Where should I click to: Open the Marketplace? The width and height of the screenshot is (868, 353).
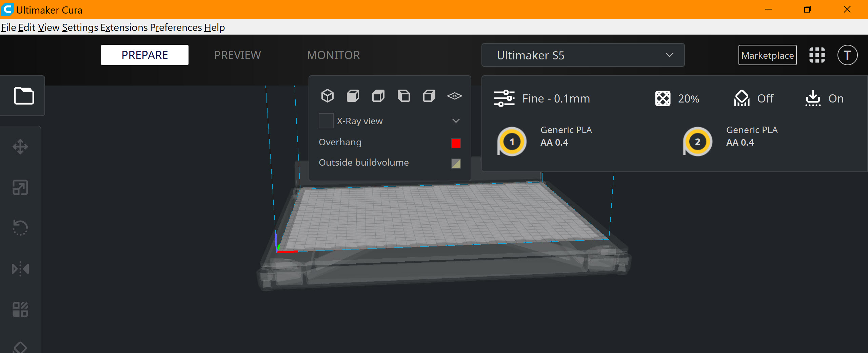767,55
